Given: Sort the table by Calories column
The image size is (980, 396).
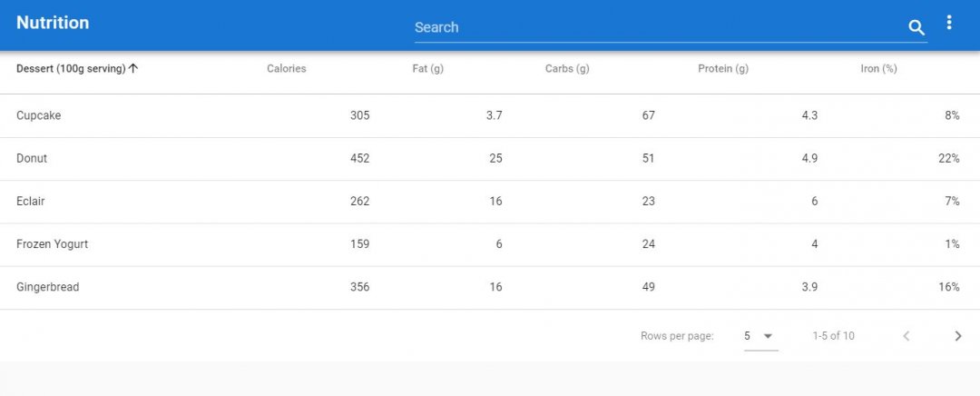Looking at the screenshot, I should point(286,69).
